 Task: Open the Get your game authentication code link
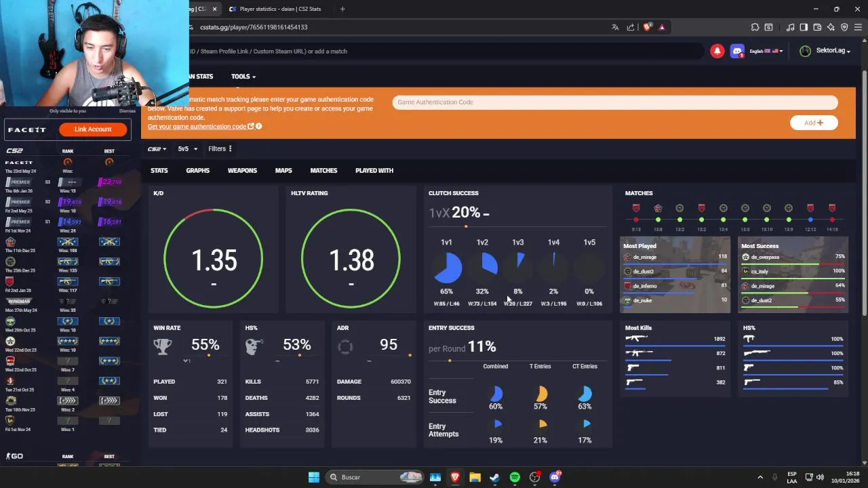[x=197, y=127]
